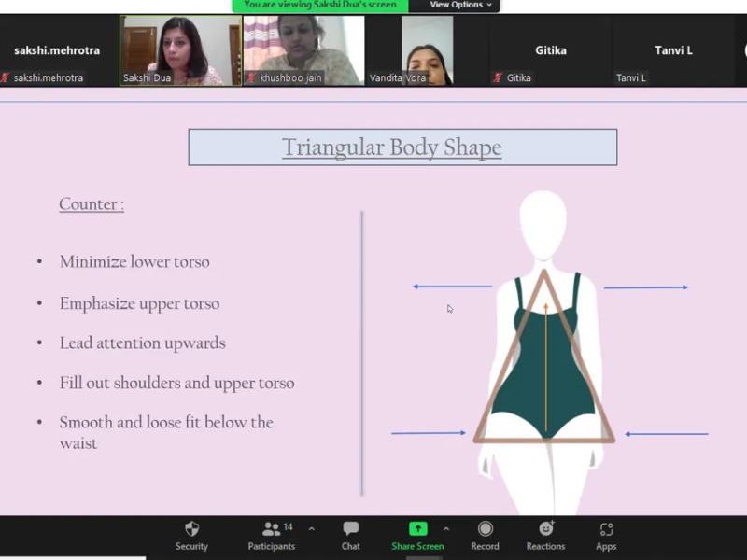The image size is (747, 560).
Task: Click the 'Vandita Vora' name label
Action: pos(398,77)
